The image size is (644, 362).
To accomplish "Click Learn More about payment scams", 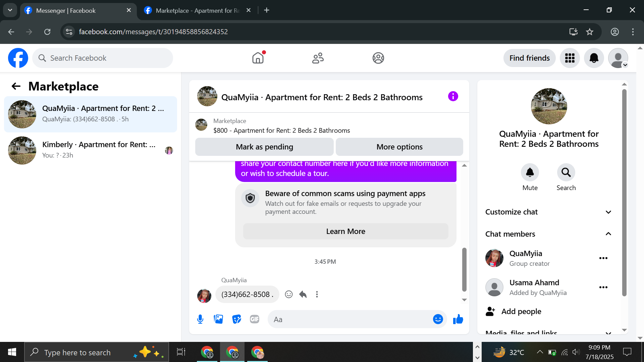I will coord(345,231).
